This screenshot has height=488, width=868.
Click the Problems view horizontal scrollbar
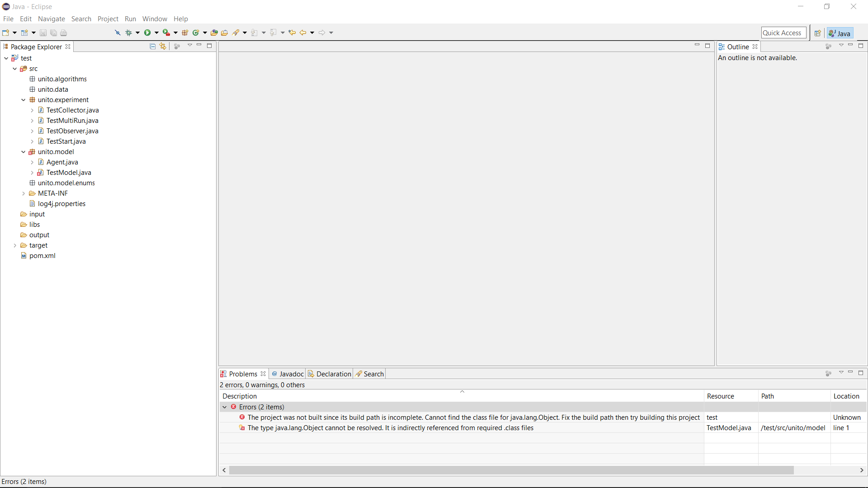click(x=511, y=470)
